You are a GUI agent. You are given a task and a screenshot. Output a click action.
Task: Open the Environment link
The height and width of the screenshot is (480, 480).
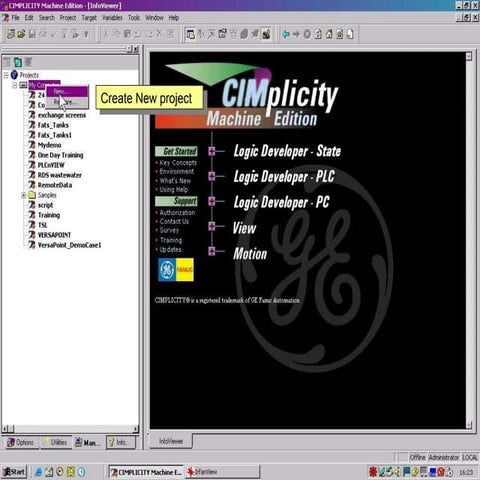pyautogui.click(x=176, y=171)
